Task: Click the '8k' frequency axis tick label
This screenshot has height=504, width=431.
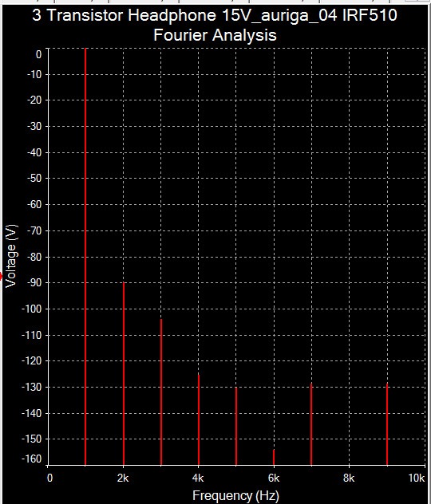Action: pyautogui.click(x=349, y=478)
